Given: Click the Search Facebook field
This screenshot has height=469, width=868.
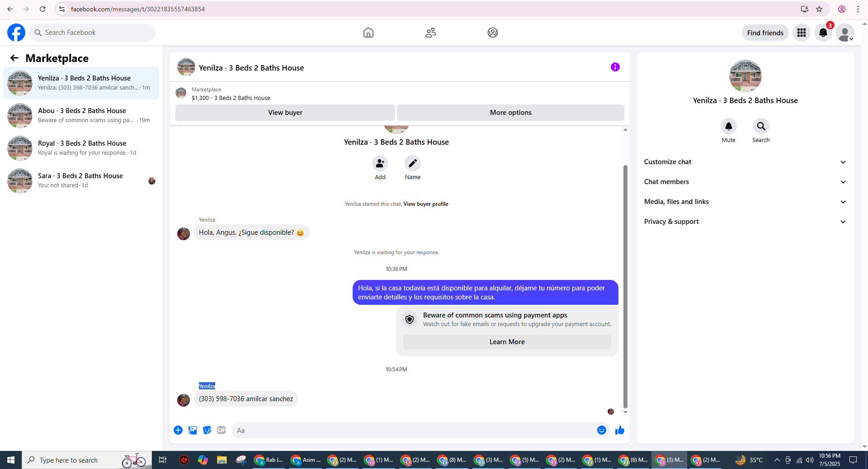Looking at the screenshot, I should click(92, 33).
